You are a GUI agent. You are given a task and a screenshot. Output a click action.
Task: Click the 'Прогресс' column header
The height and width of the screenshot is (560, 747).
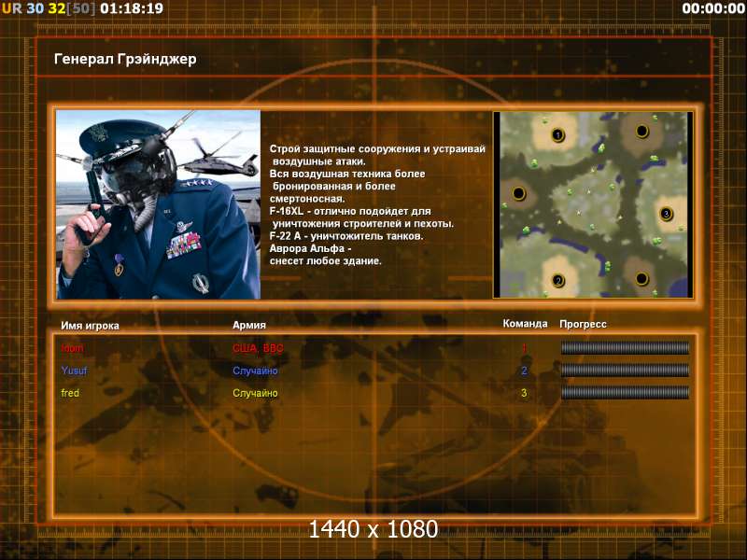583,324
